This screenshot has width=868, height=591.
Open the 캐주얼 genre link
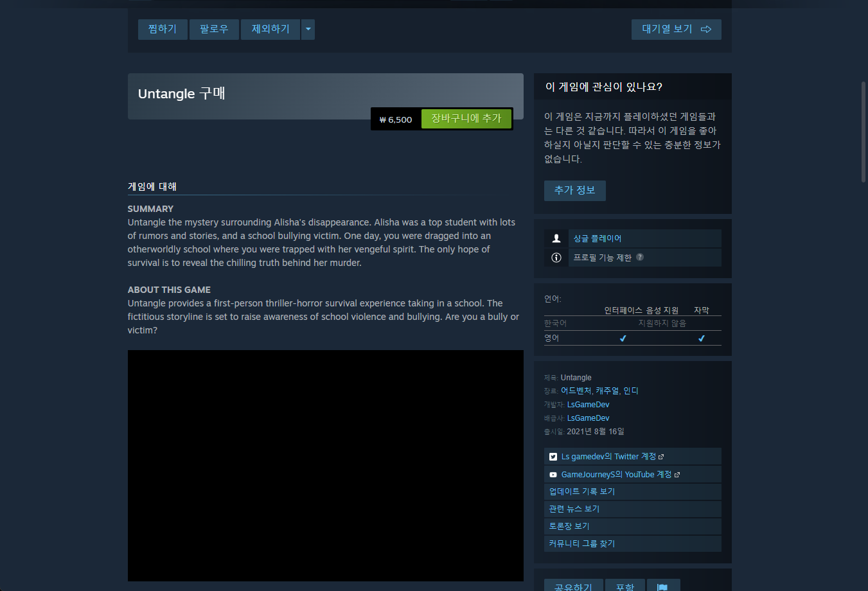click(x=607, y=391)
